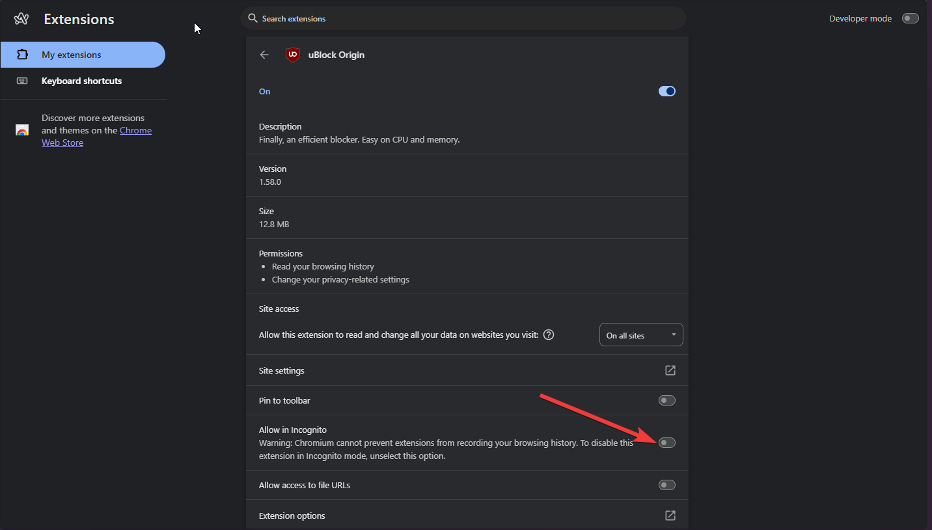Open the Chrome Web Store link
Image resolution: width=932 pixels, height=530 pixels.
tap(96, 137)
